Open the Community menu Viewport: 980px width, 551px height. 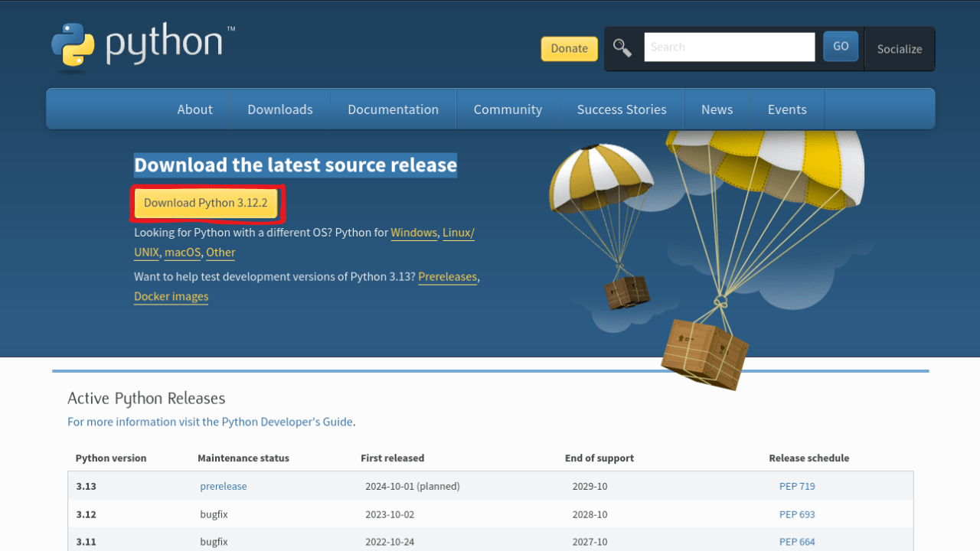click(x=508, y=109)
